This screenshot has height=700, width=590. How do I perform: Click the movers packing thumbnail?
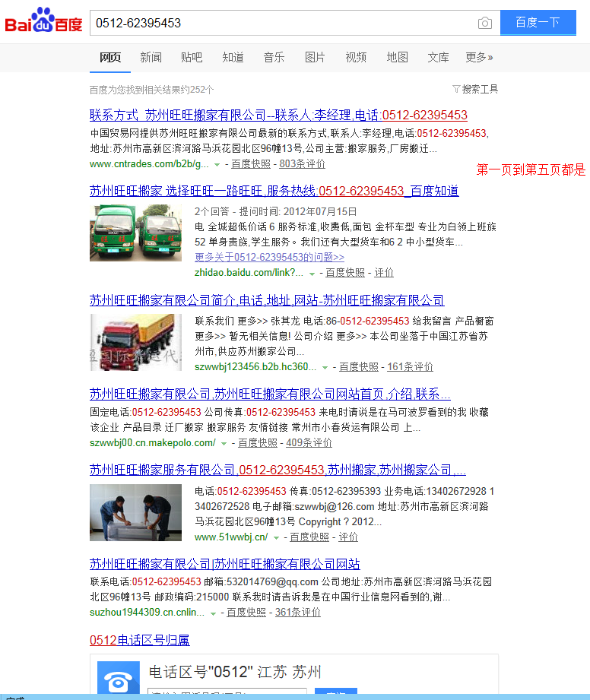click(136, 512)
